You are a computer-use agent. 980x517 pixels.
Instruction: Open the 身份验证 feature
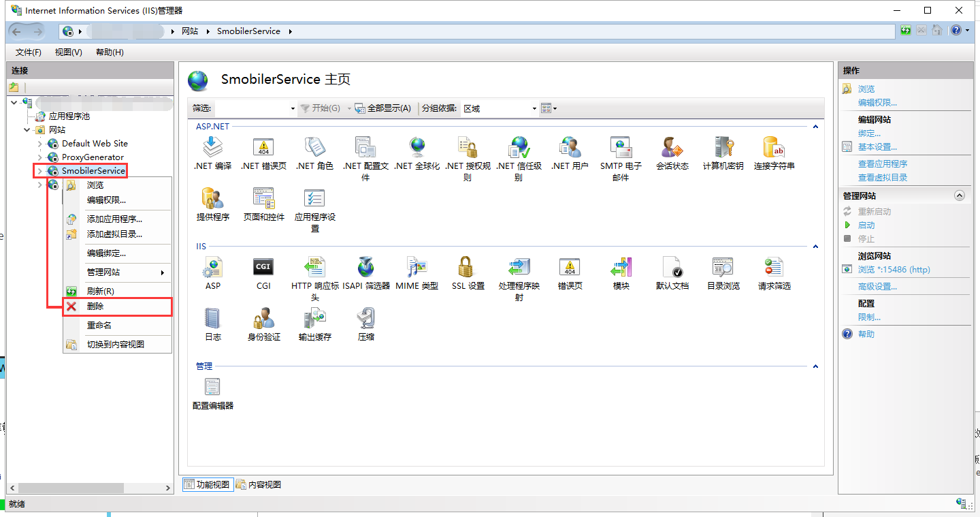(x=263, y=324)
